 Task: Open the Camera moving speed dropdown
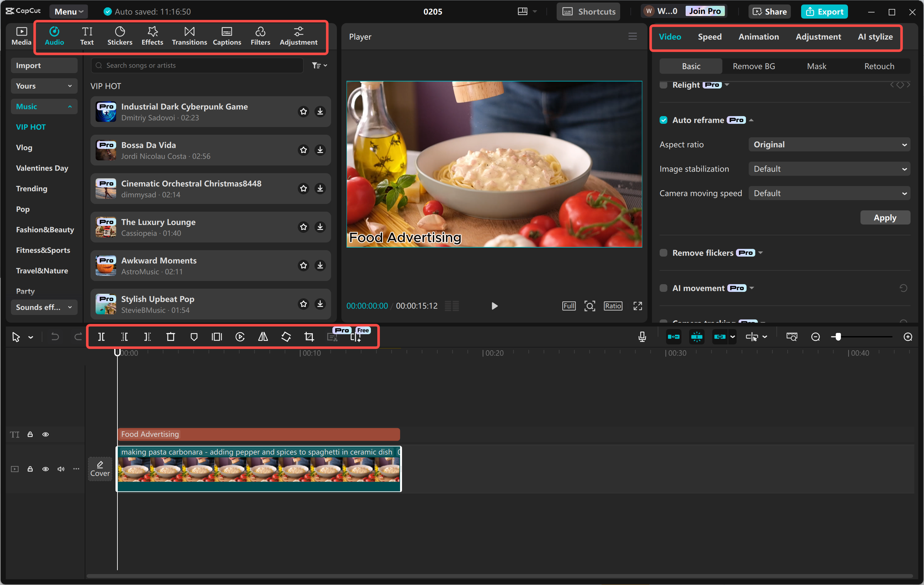click(828, 193)
